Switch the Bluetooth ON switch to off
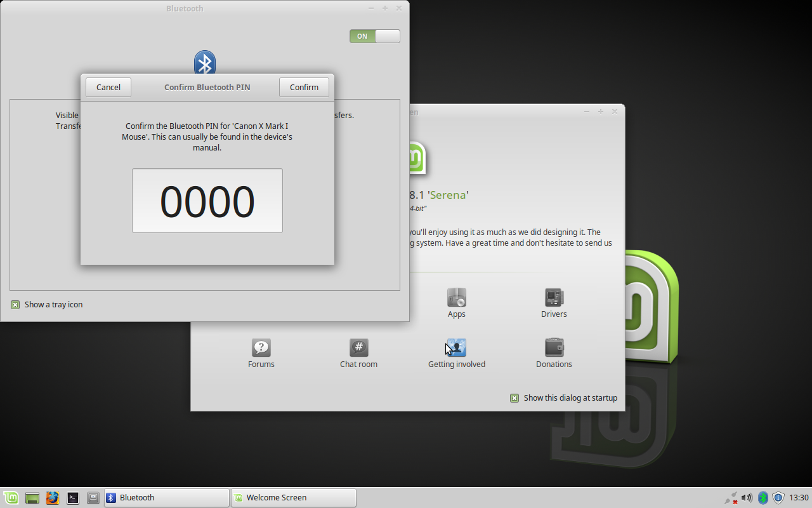 pos(374,36)
